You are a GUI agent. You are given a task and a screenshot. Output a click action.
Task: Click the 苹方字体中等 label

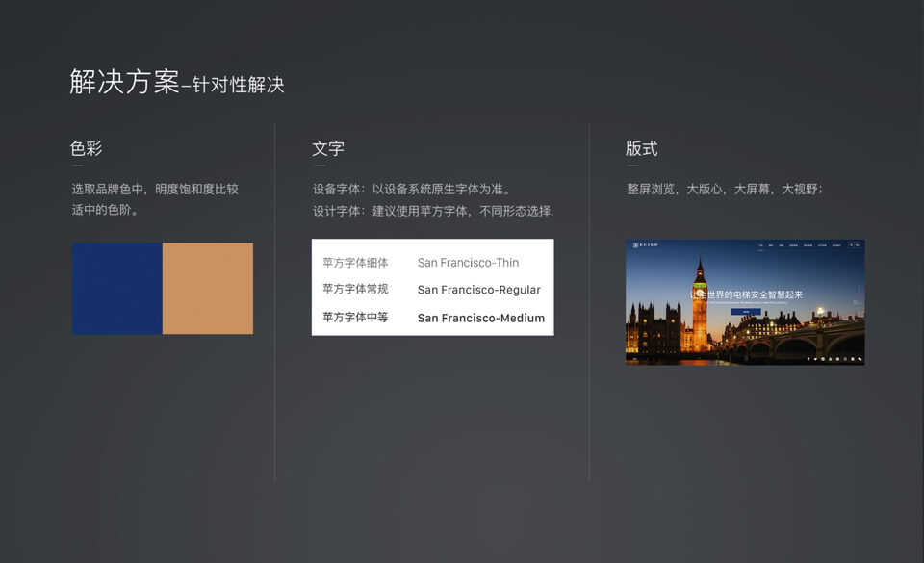(x=355, y=318)
